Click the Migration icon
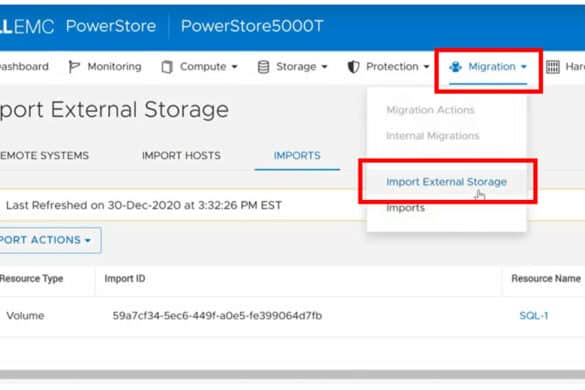Image resolution: width=585 pixels, height=390 pixels. point(456,67)
